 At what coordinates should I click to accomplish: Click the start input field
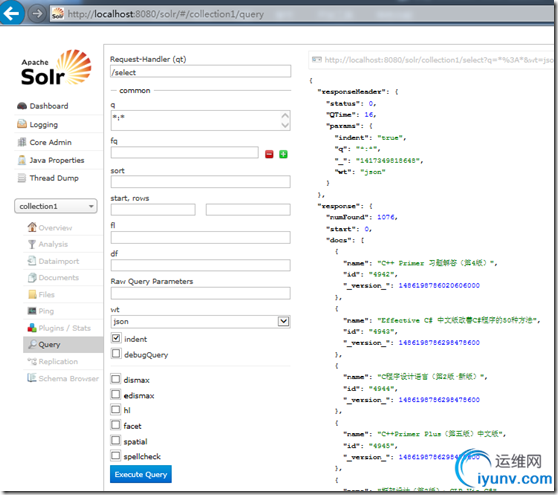coord(153,209)
